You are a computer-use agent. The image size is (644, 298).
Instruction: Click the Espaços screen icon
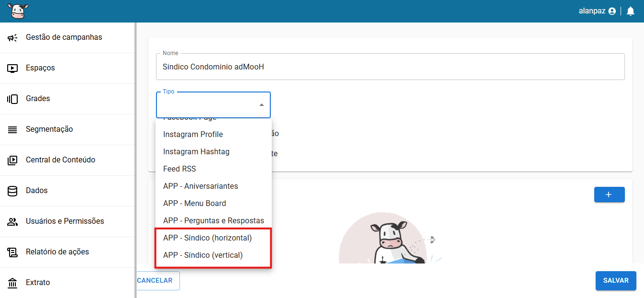(x=12, y=68)
